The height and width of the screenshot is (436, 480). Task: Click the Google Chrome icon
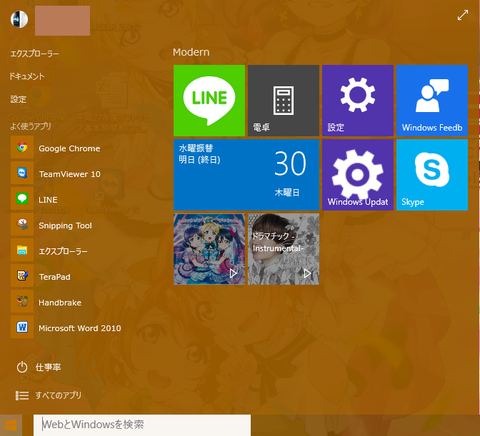[x=22, y=147]
